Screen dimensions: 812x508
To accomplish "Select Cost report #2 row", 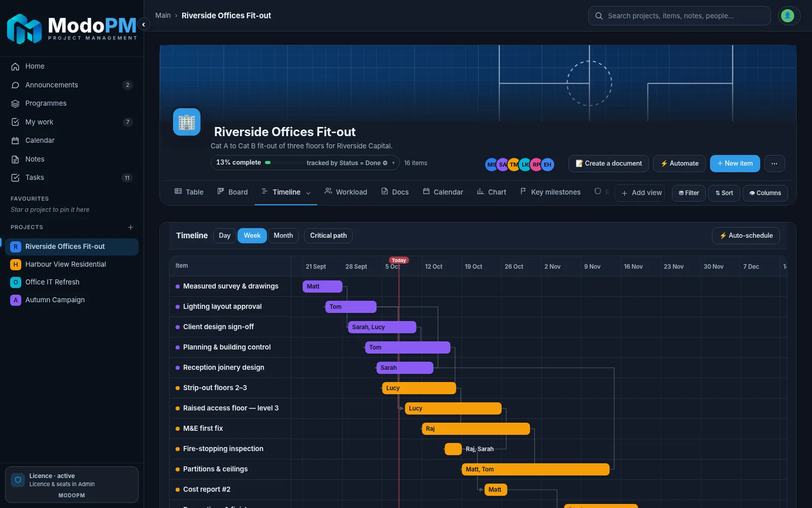I will click(230, 490).
